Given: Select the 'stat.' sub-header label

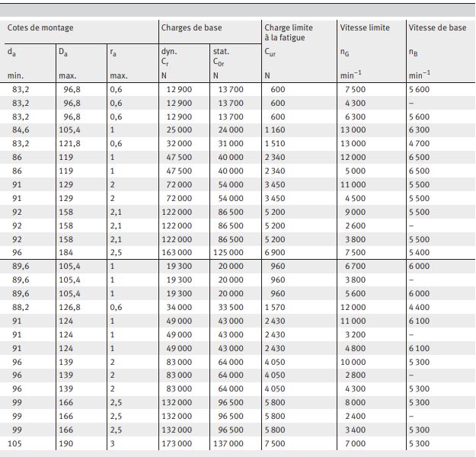Looking at the screenshot, I should click(x=221, y=51).
